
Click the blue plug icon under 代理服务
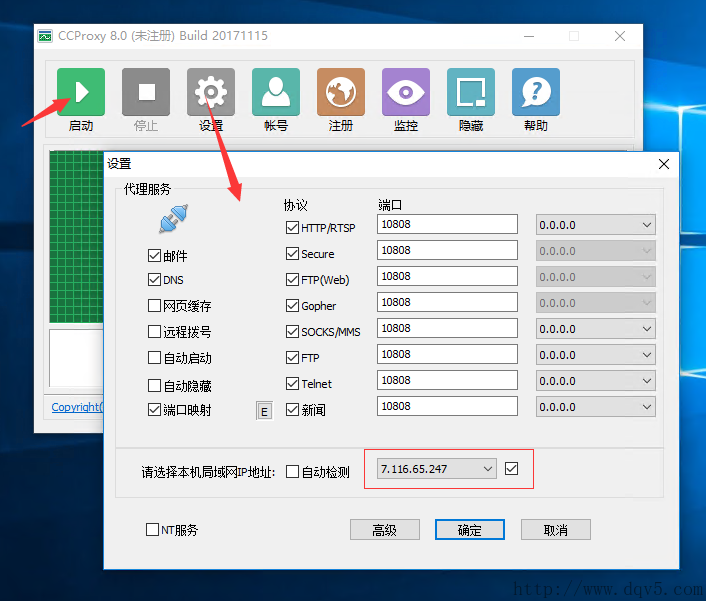pos(174,219)
